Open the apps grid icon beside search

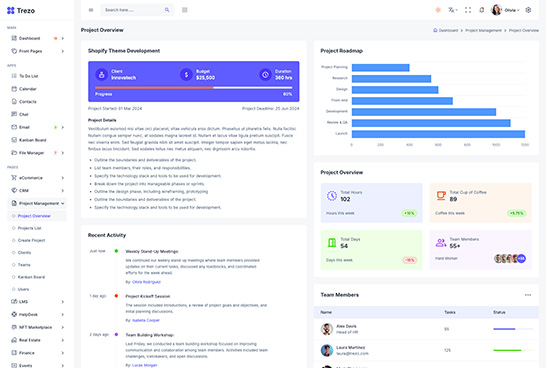[x=185, y=10]
